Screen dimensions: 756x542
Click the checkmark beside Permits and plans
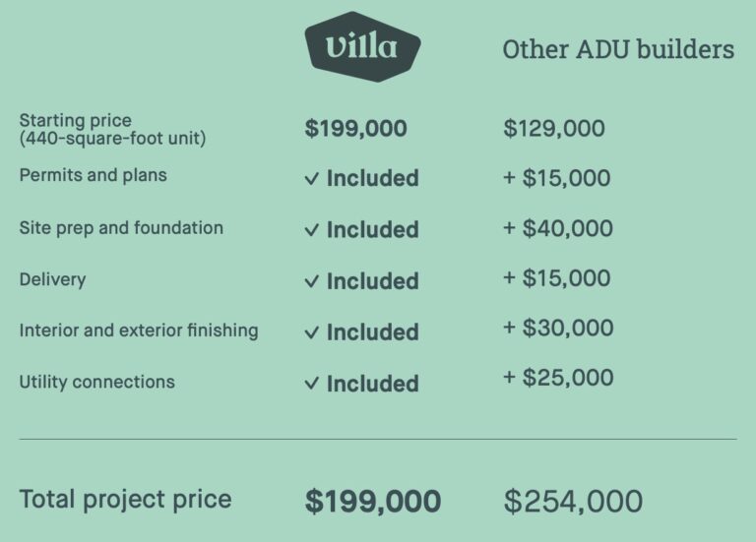(x=311, y=179)
